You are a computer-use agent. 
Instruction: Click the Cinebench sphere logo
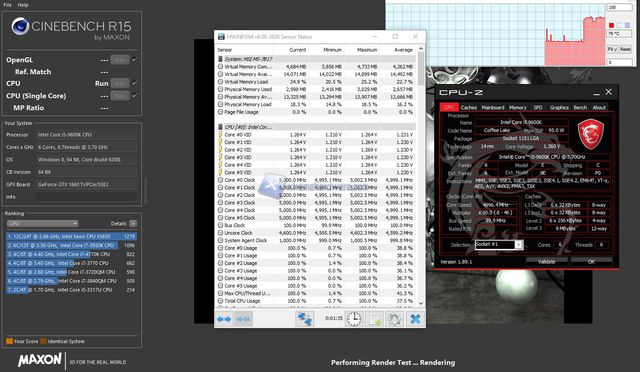pyautogui.click(x=20, y=26)
